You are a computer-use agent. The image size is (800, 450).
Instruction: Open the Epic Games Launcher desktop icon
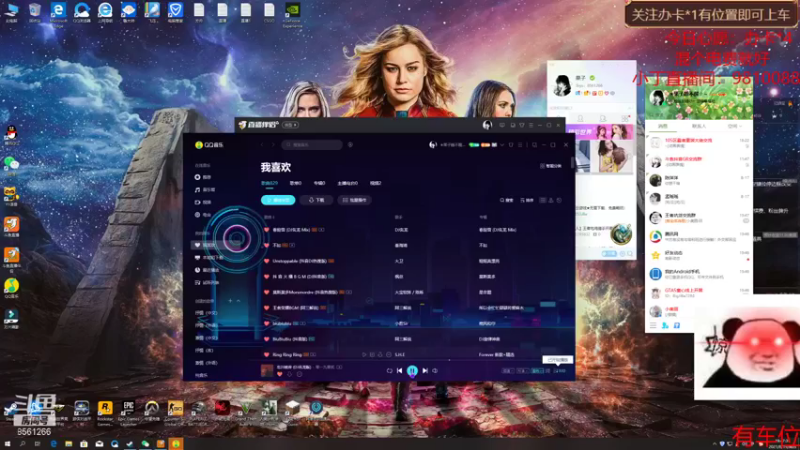[128, 412]
